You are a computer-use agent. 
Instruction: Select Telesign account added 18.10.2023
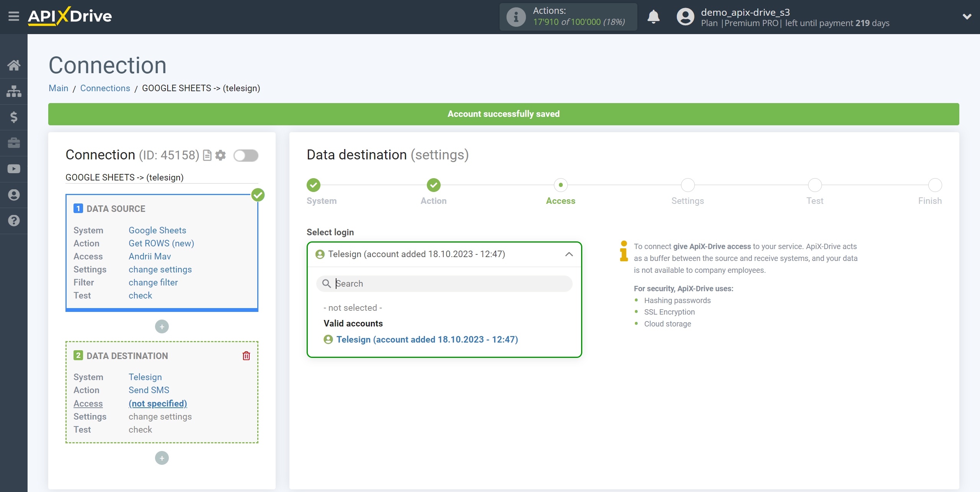(x=426, y=339)
